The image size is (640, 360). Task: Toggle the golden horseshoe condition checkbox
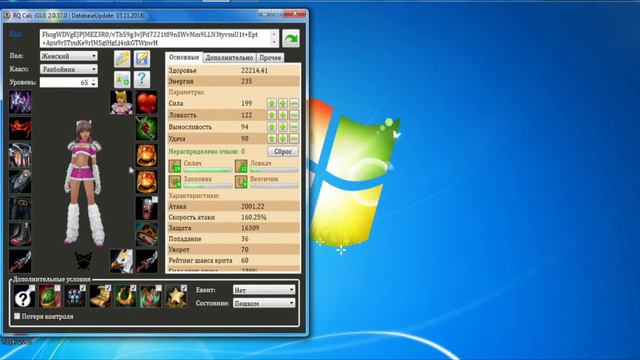click(x=133, y=288)
